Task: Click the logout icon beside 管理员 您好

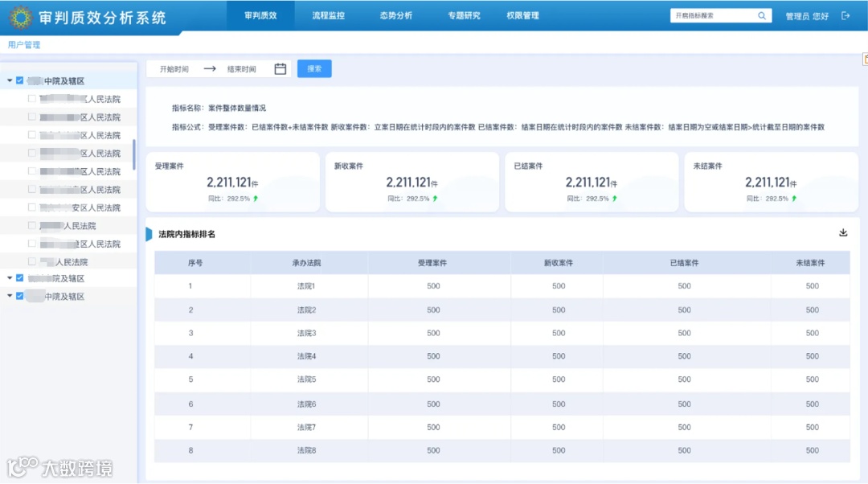Action: tap(845, 16)
